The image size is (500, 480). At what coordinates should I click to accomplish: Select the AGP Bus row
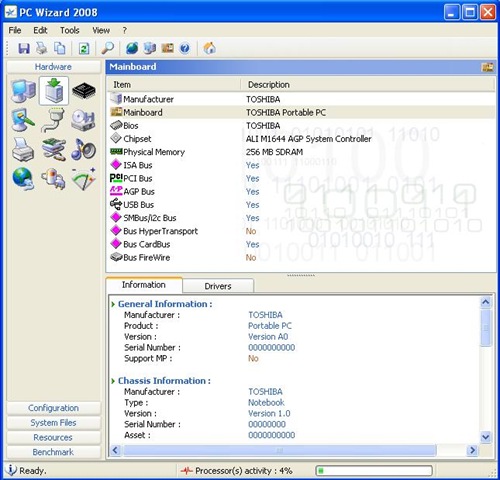pyautogui.click(x=301, y=191)
